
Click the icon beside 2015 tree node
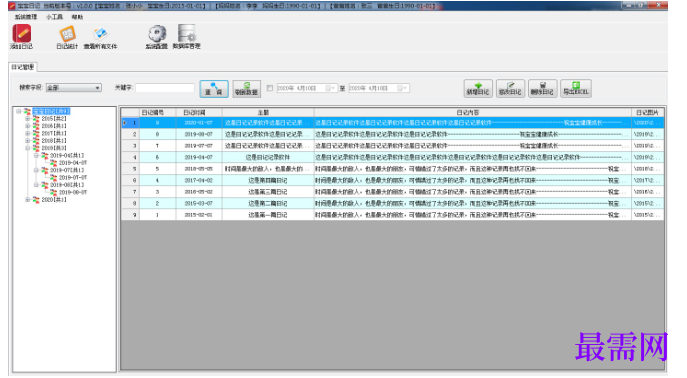click(x=36, y=119)
